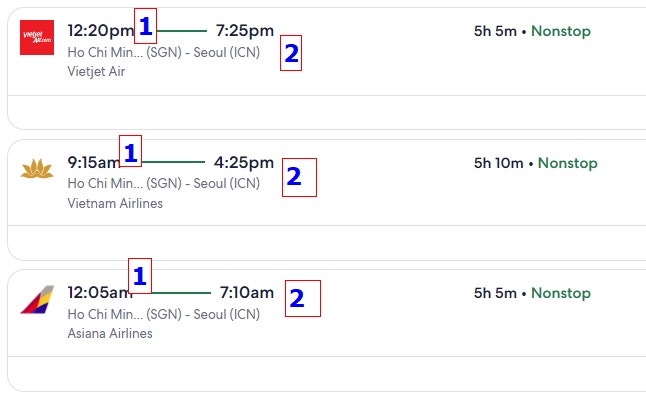Click the Vietnam Airlines golden lotus logo
This screenshot has width=646, height=396.
[x=37, y=169]
